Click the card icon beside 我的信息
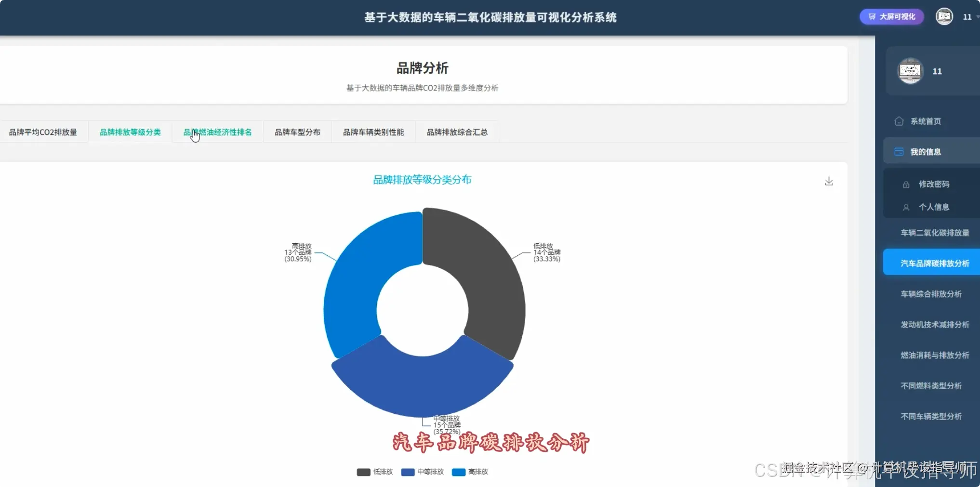 tap(899, 151)
